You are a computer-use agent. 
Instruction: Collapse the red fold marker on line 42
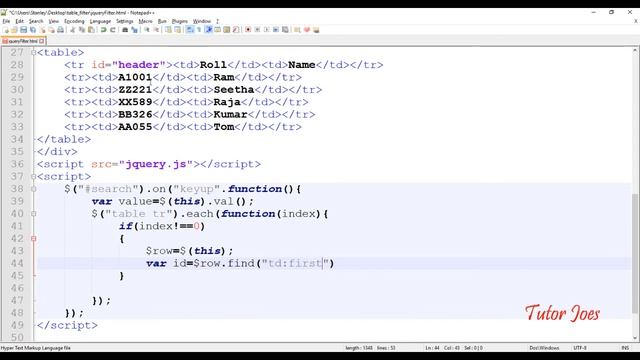[x=33, y=239]
